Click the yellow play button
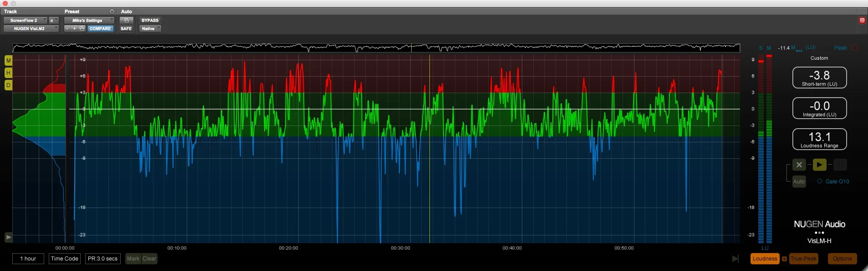The width and height of the screenshot is (868, 271). 819,165
